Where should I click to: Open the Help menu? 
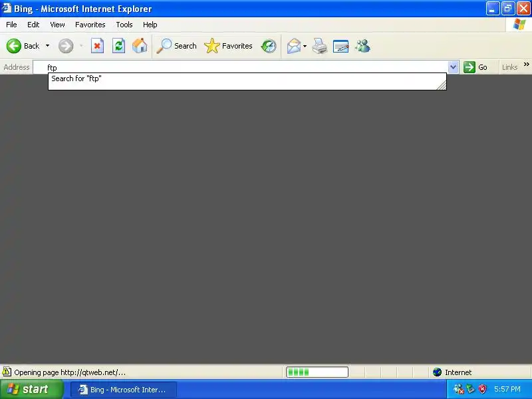150,25
